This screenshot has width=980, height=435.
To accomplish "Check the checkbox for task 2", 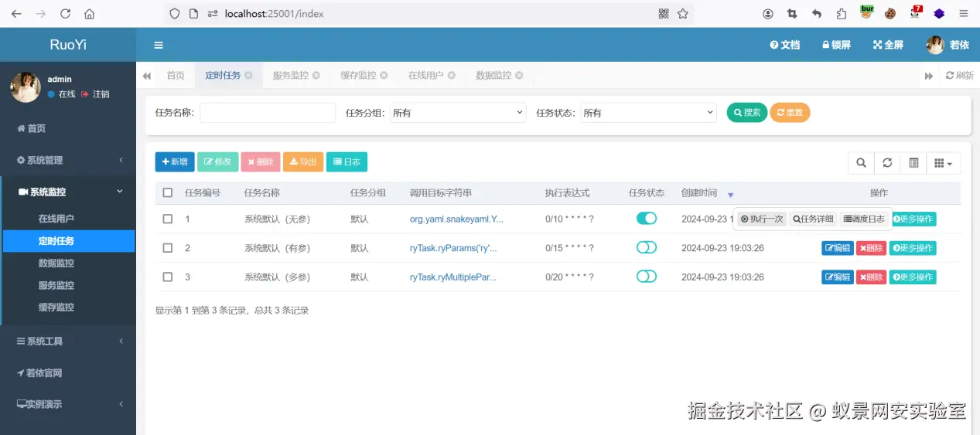I will click(x=168, y=248).
